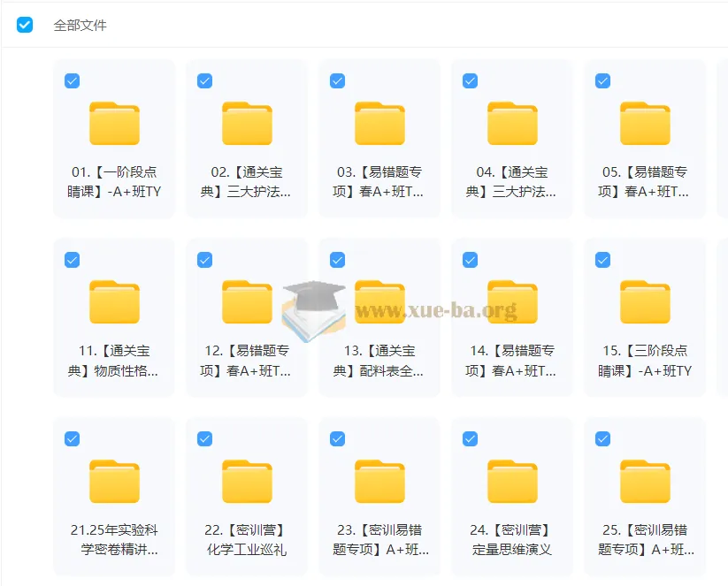This screenshot has height=586, width=728.
Task: Open folder 11 通关宝典 物质性格 icon
Action: pos(114,302)
